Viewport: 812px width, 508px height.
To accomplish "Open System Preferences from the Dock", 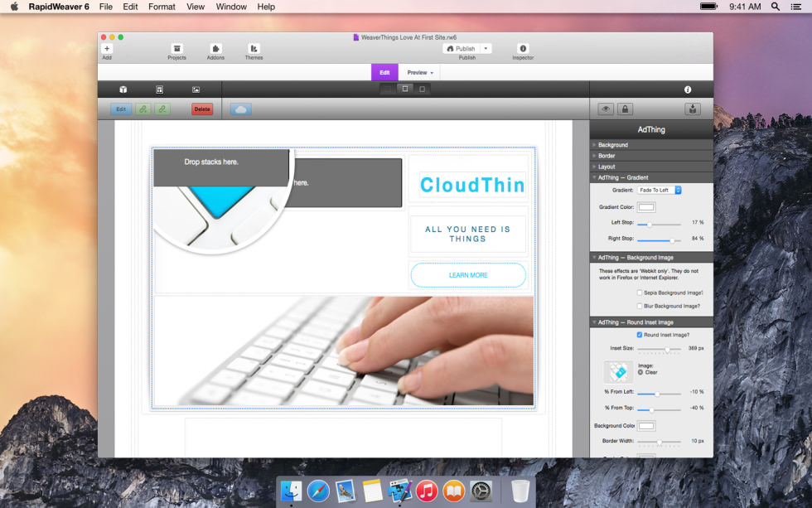I will 481,491.
